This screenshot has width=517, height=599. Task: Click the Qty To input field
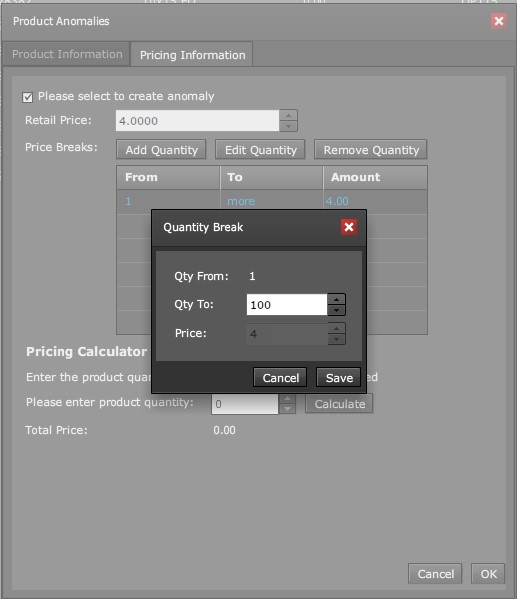coord(287,304)
